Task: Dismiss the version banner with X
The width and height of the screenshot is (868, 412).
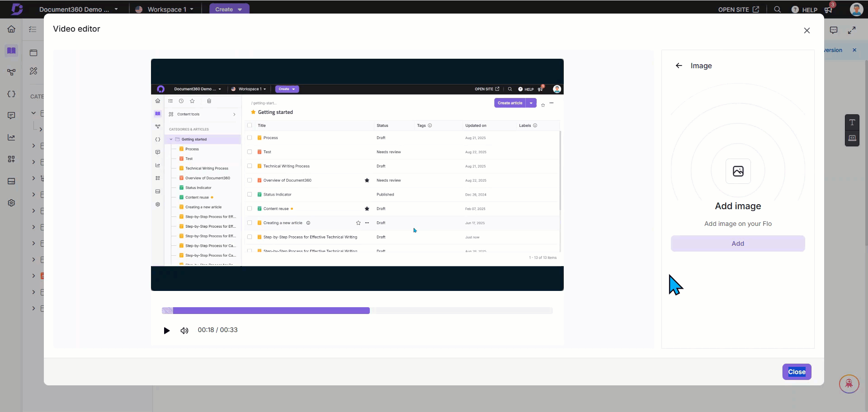Action: coord(854,50)
